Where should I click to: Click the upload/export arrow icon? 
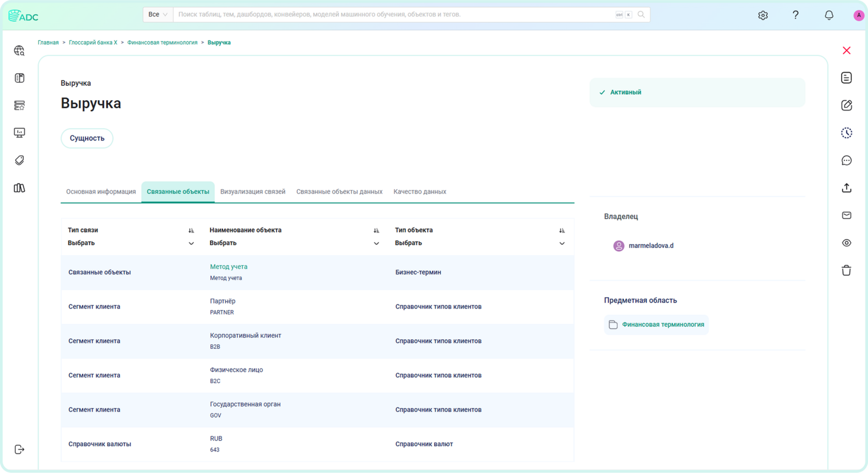point(846,188)
